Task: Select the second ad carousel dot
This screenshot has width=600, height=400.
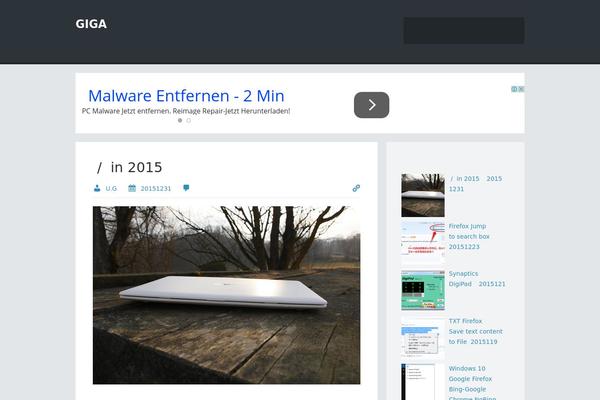Action: (x=189, y=120)
